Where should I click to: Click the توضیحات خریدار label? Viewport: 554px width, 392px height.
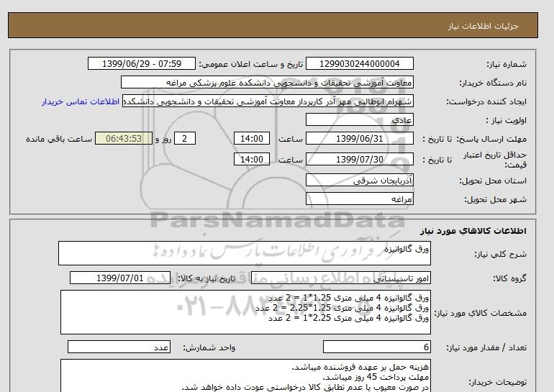coord(497,382)
